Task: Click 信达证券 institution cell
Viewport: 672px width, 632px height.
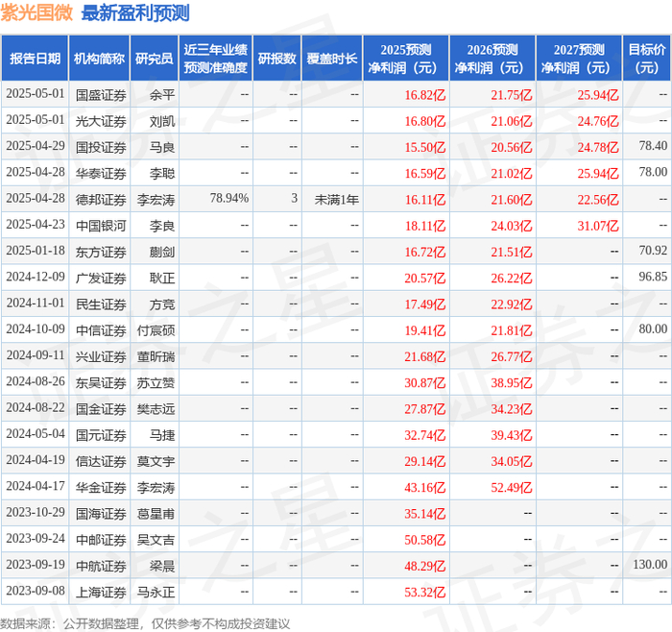Action: coord(101,461)
